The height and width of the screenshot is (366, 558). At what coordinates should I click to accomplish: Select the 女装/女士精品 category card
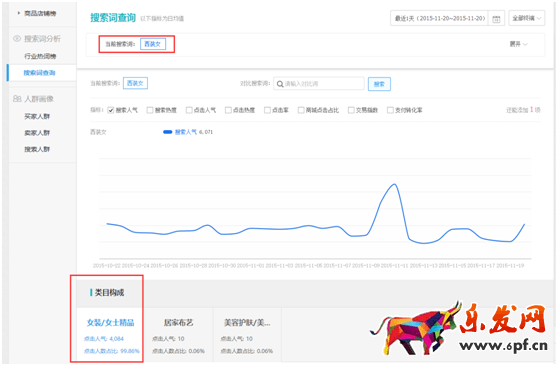click(x=110, y=335)
